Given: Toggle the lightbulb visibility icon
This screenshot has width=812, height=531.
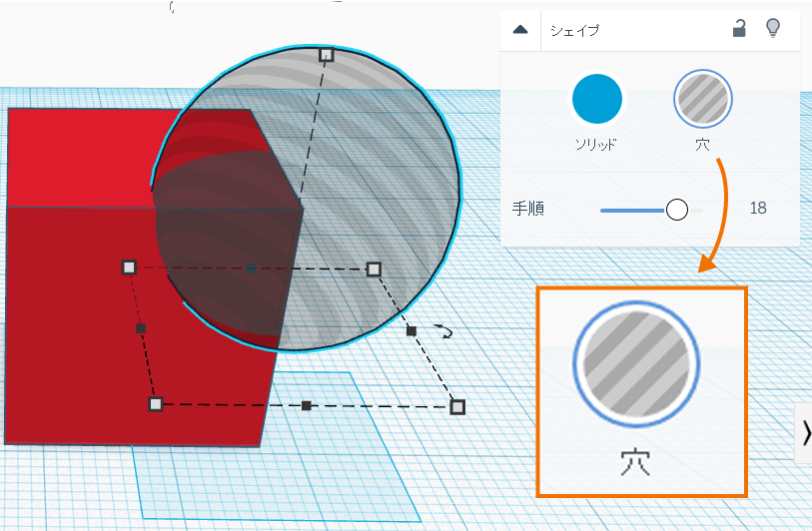Looking at the screenshot, I should 773,29.
